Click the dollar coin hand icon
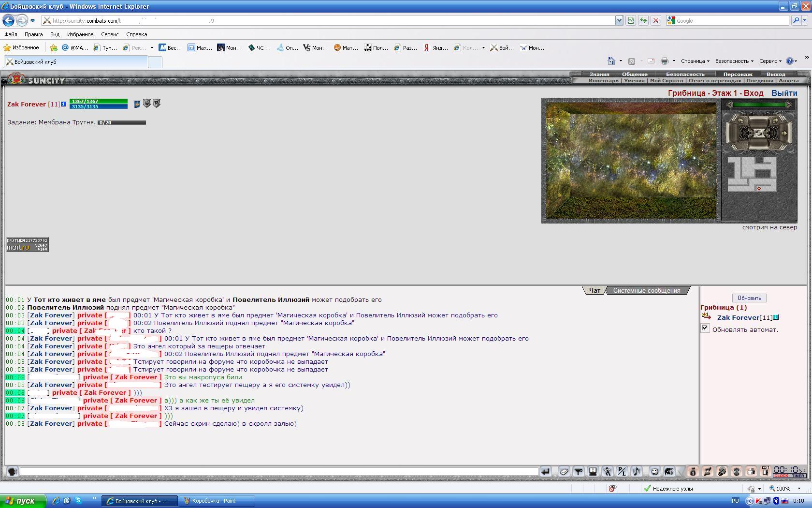 point(722,471)
